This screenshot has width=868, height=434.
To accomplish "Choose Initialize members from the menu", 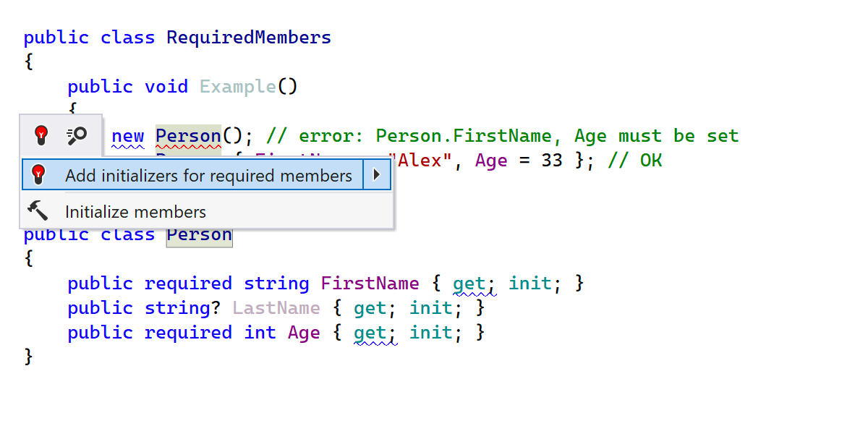I will pyautogui.click(x=135, y=212).
